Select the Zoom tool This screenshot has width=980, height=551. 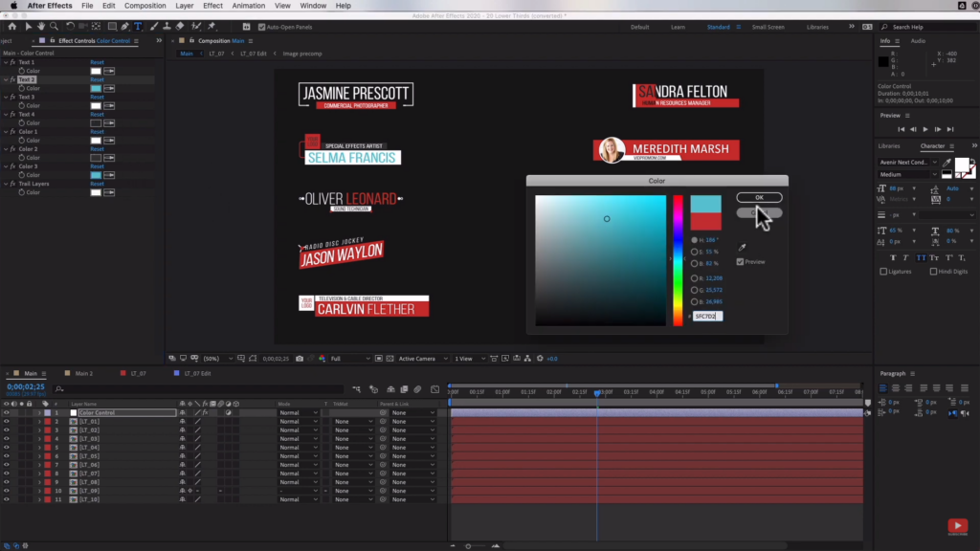[55, 27]
